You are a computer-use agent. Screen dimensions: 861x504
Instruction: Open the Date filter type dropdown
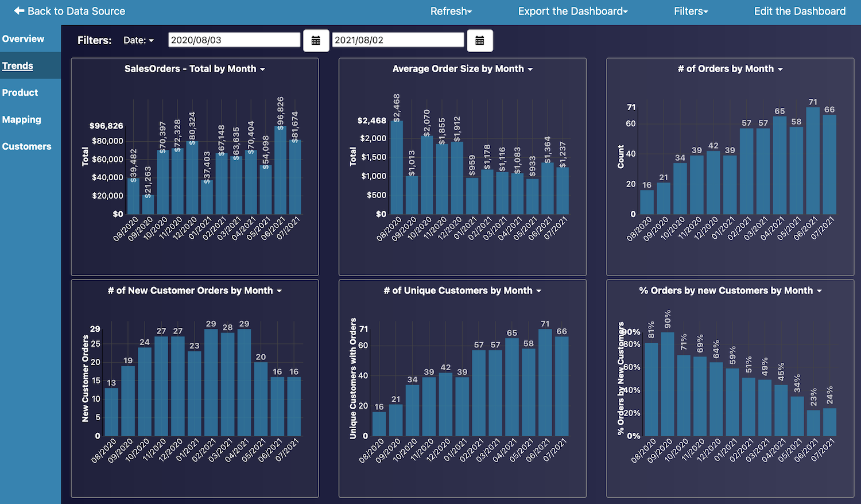click(138, 40)
